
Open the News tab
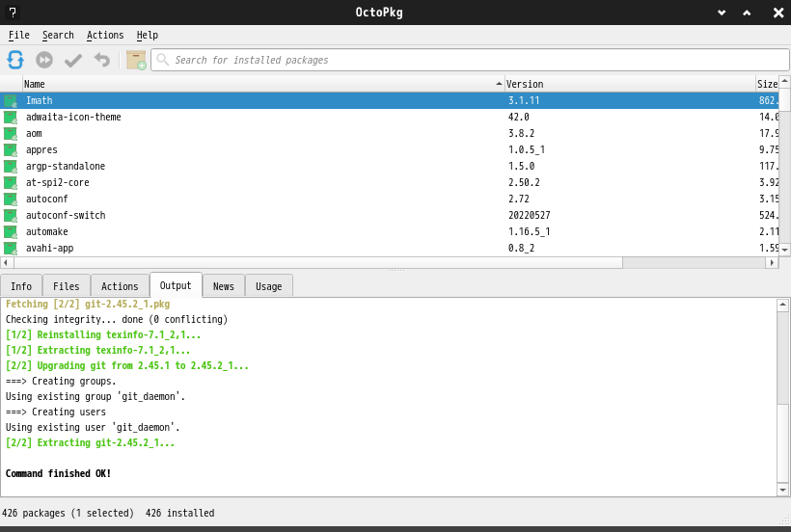click(224, 286)
